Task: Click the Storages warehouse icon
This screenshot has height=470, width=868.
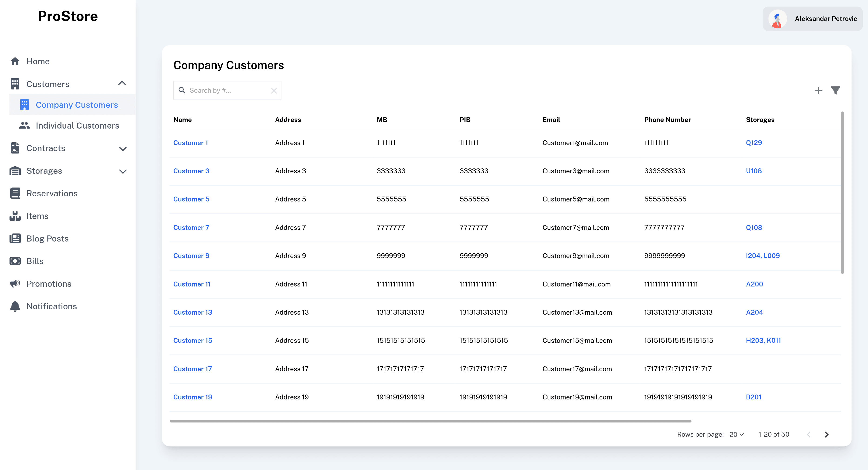Action: click(x=15, y=171)
